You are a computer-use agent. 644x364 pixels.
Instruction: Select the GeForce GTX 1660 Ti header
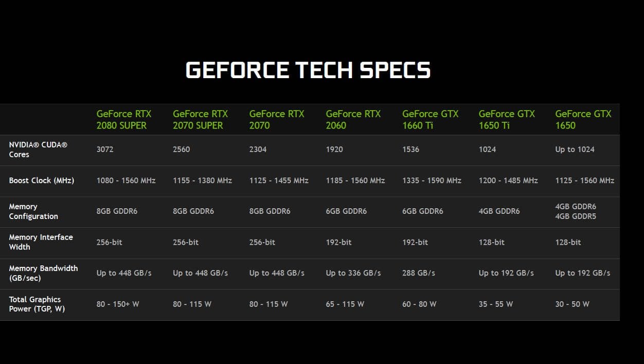(430, 119)
